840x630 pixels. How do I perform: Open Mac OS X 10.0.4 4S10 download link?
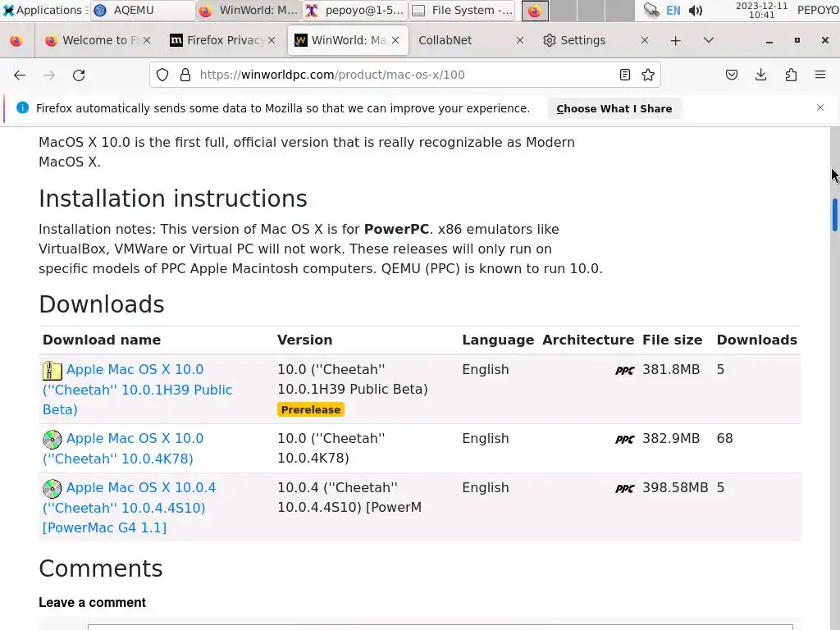click(x=129, y=507)
